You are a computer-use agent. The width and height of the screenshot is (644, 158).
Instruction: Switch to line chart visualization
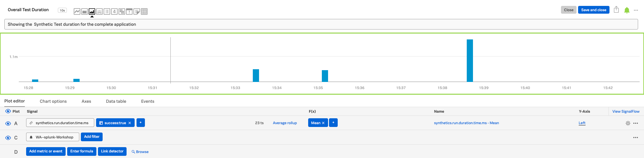77,11
